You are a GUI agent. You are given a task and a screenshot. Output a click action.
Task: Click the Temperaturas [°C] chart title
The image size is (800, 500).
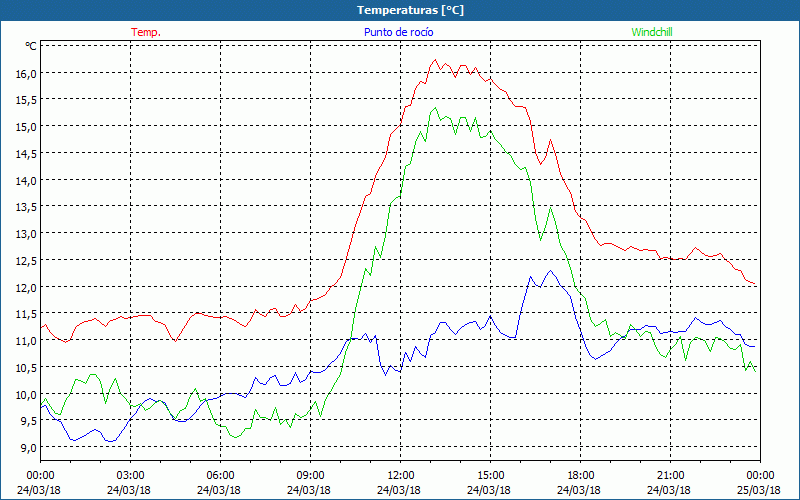click(410, 10)
